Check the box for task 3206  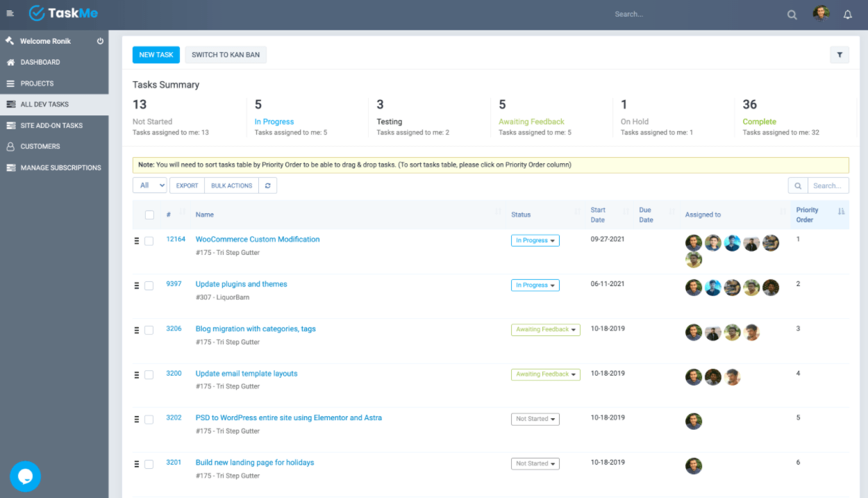(149, 331)
